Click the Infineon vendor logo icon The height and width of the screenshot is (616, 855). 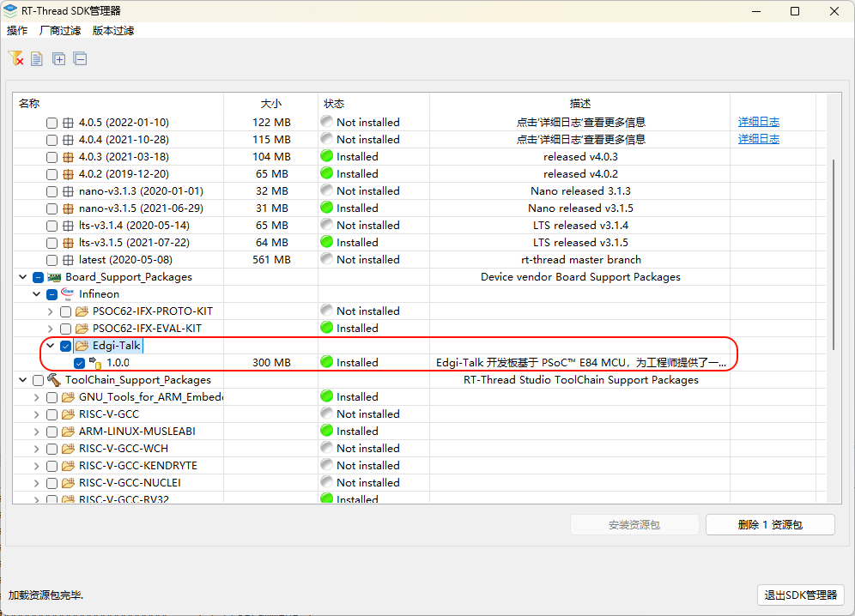68,293
